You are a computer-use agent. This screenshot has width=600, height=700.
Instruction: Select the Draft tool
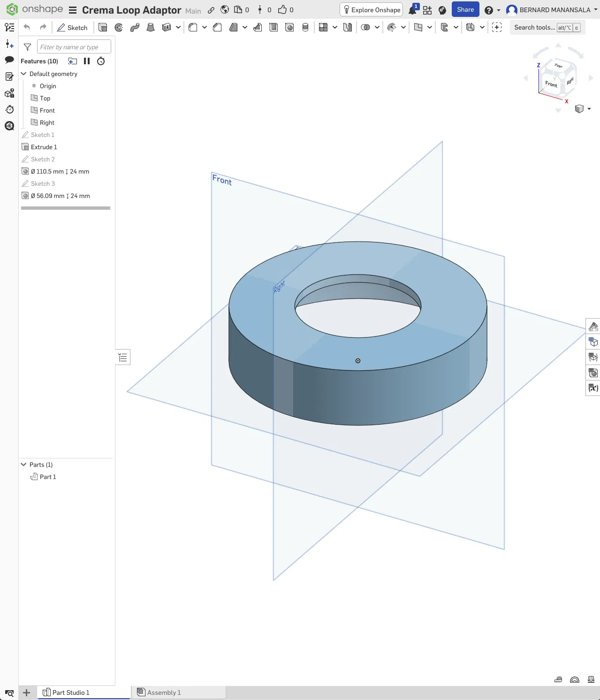233,28
